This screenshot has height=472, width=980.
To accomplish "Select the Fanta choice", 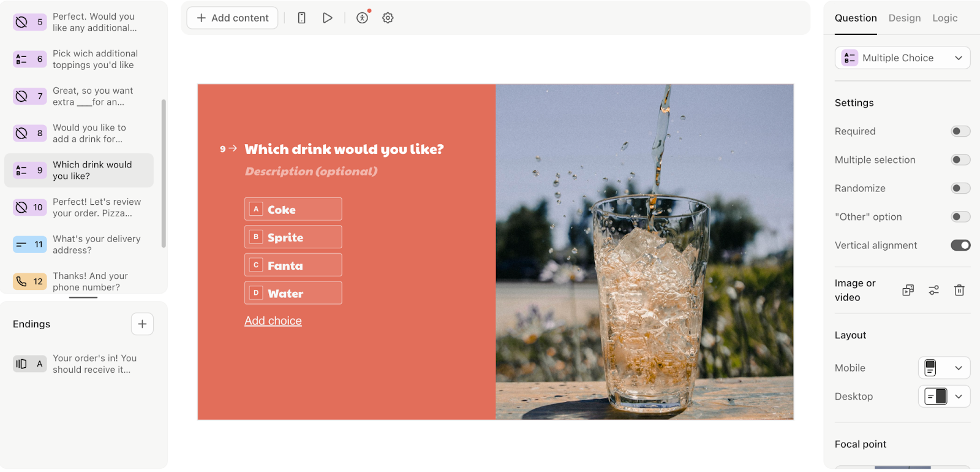I will pos(293,265).
